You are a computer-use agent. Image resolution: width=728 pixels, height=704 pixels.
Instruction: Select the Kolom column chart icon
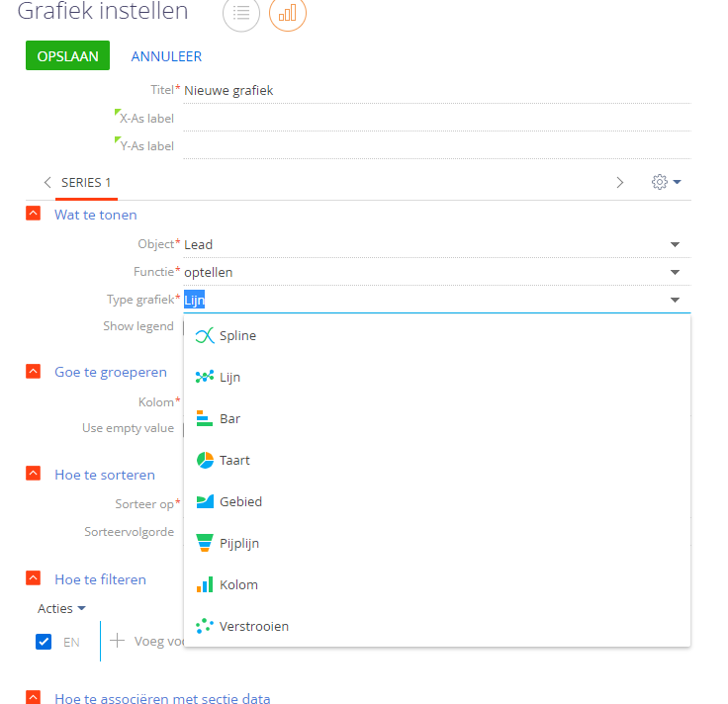[205, 585]
